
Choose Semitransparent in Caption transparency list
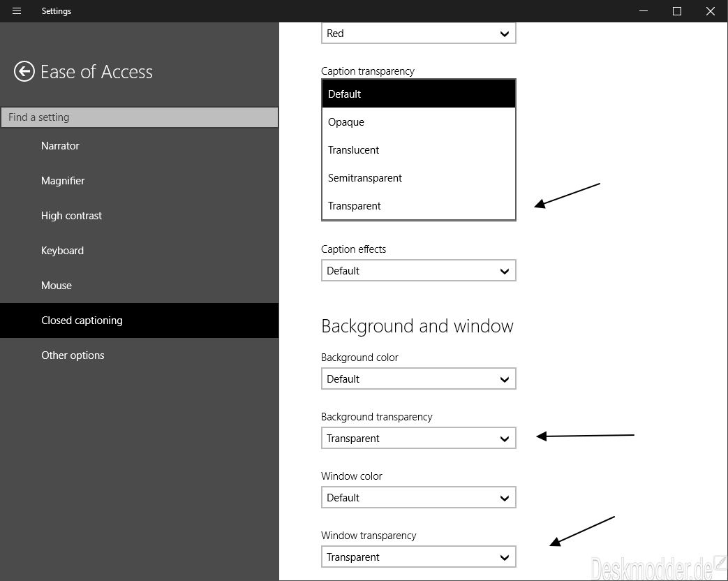(418, 178)
